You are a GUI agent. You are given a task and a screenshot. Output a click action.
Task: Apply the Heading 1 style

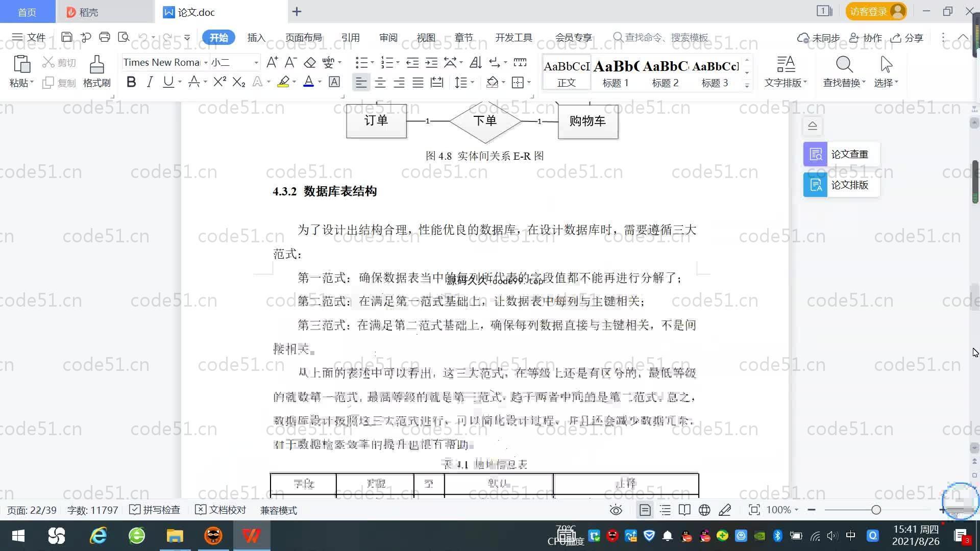point(616,72)
